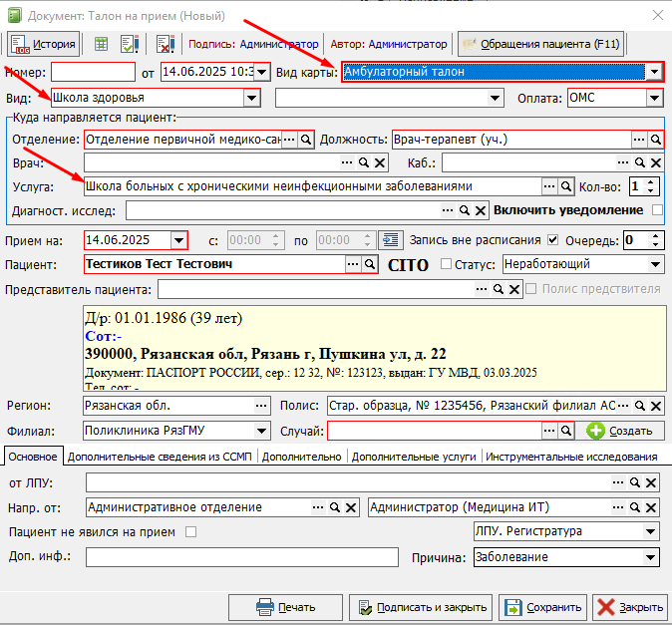Clear the от ЛПУ field with X
The height and width of the screenshot is (625, 672).
point(651,482)
